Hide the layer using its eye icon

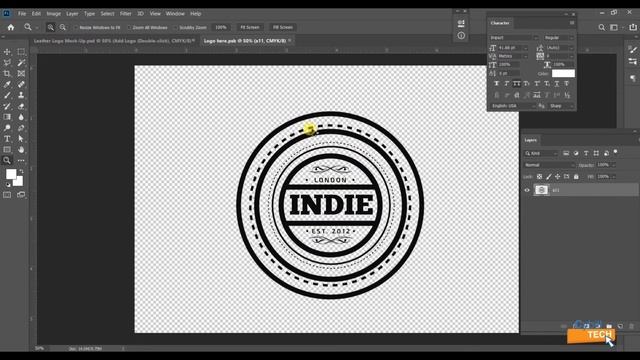point(527,190)
